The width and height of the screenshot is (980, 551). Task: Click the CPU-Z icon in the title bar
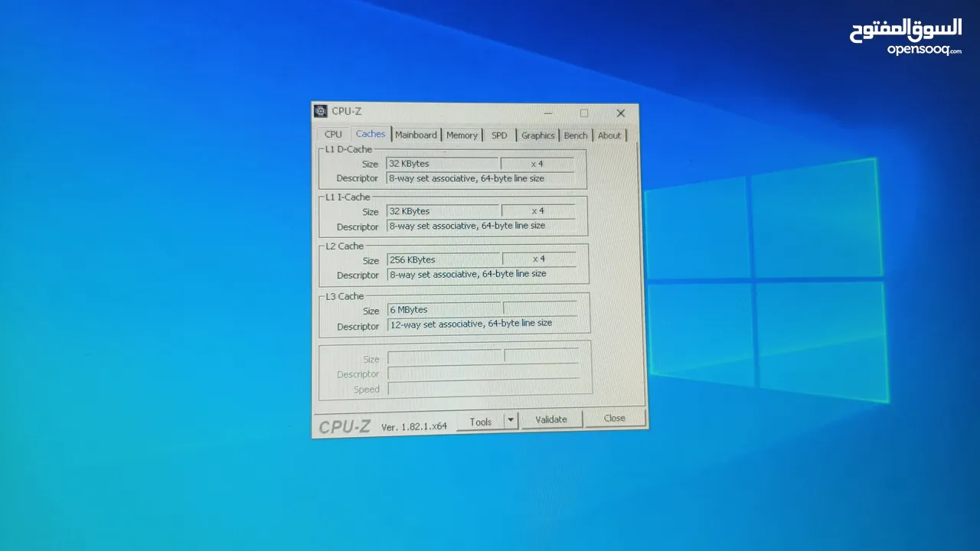coord(321,111)
